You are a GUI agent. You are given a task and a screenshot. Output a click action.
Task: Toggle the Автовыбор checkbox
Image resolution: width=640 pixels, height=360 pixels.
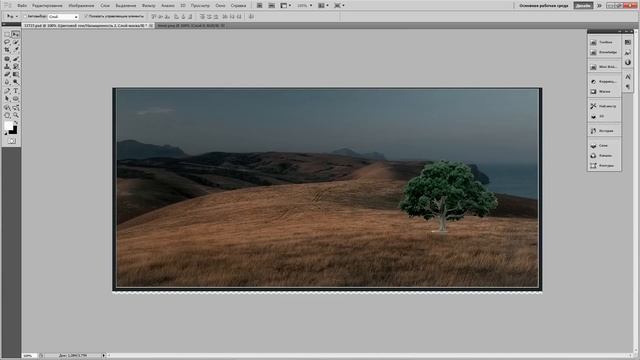(x=25, y=16)
